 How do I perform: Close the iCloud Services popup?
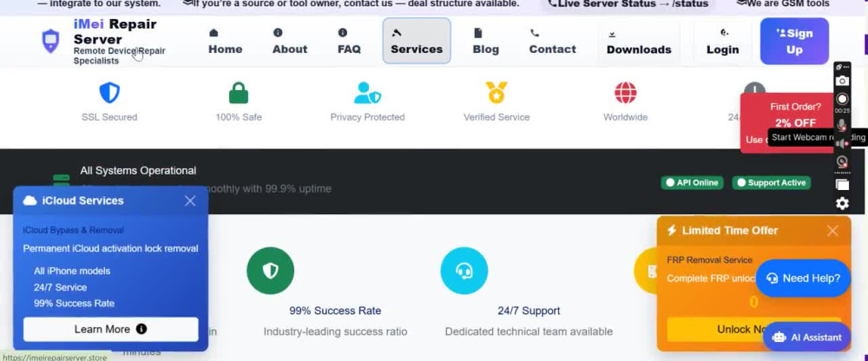coord(190,201)
